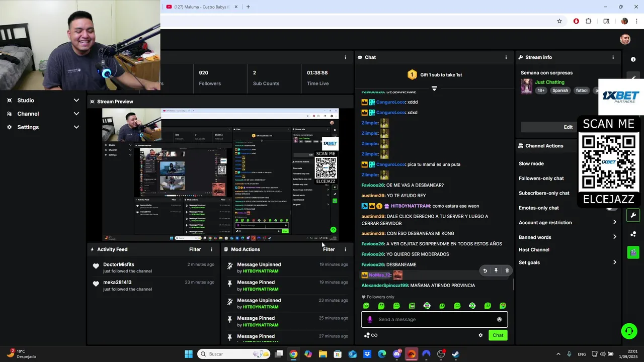Show hidden system tray icons
Viewport: 644px width, 362px height.
pos(558,354)
